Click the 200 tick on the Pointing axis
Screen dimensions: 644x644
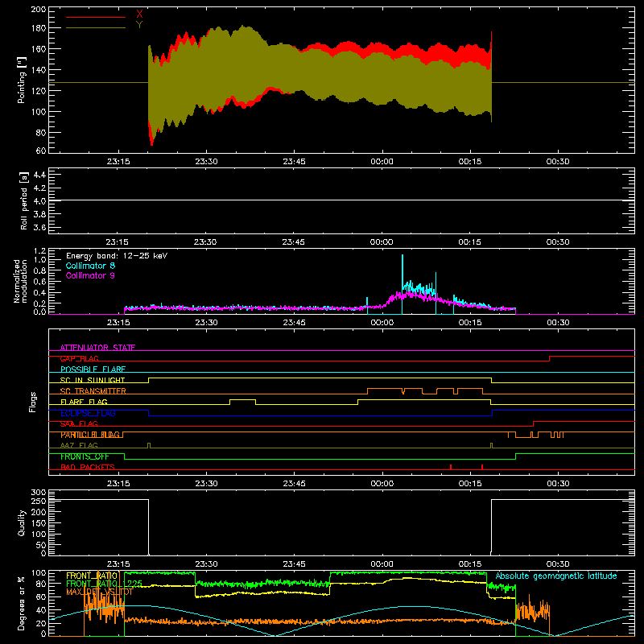point(38,9)
